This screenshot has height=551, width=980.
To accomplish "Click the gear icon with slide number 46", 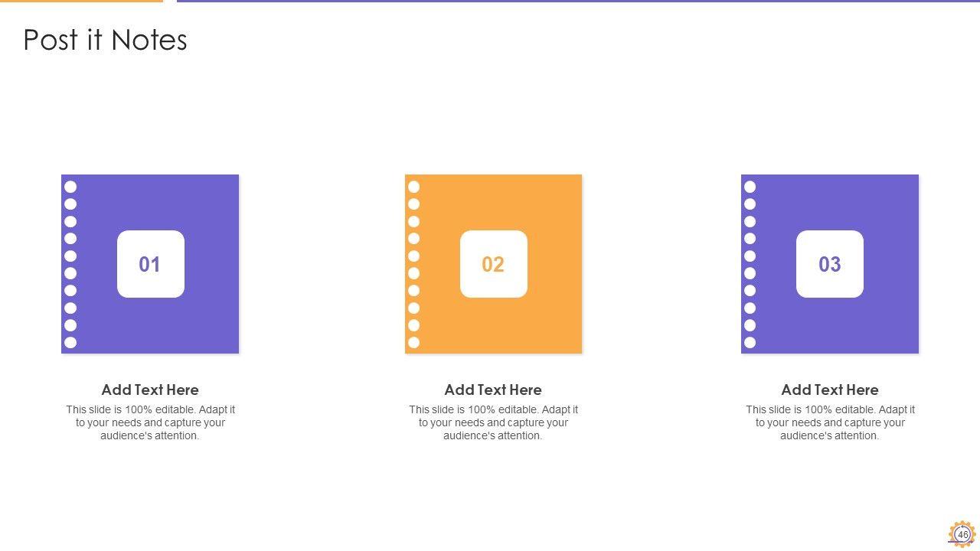I will 962,533.
